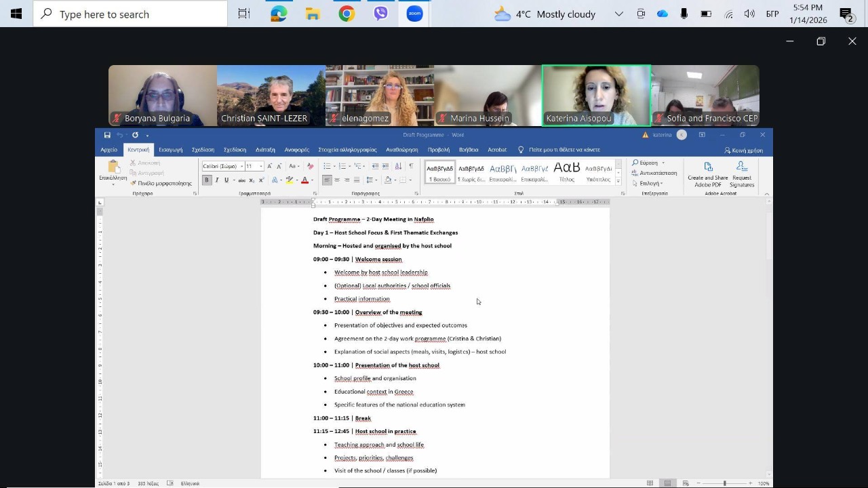Screen dimensions: 868x488
Task: Toggle Italic formatting in the ribbon
Action: (217, 180)
